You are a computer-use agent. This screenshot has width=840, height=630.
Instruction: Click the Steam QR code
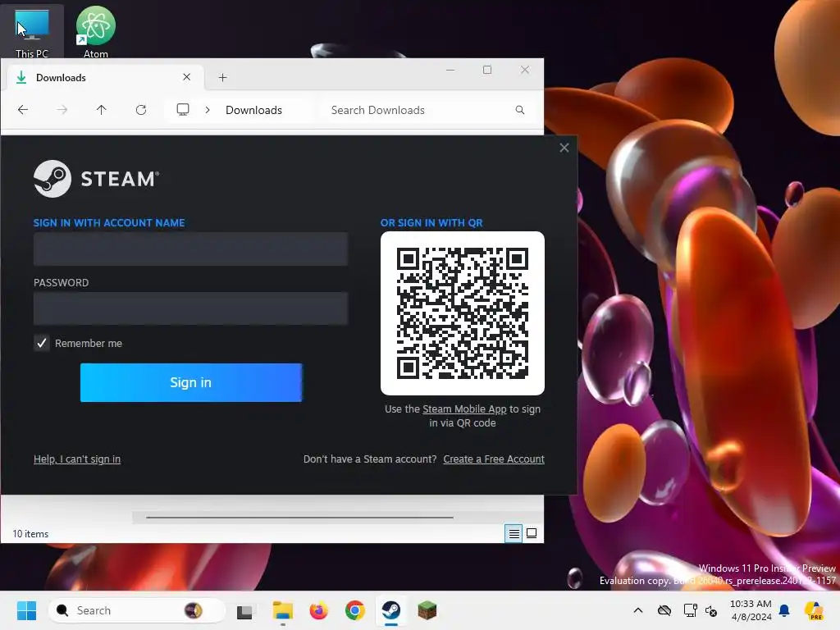[x=463, y=313]
